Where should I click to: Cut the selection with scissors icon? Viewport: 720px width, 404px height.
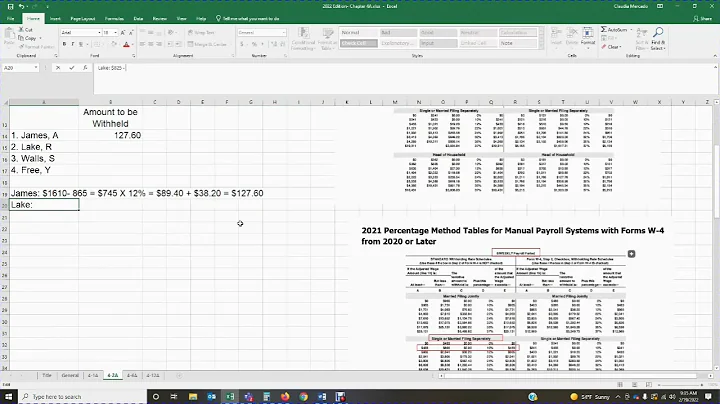(26, 30)
